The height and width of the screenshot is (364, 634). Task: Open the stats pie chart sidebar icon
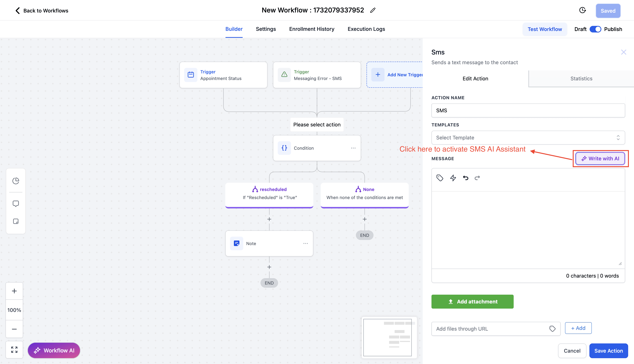tap(16, 181)
